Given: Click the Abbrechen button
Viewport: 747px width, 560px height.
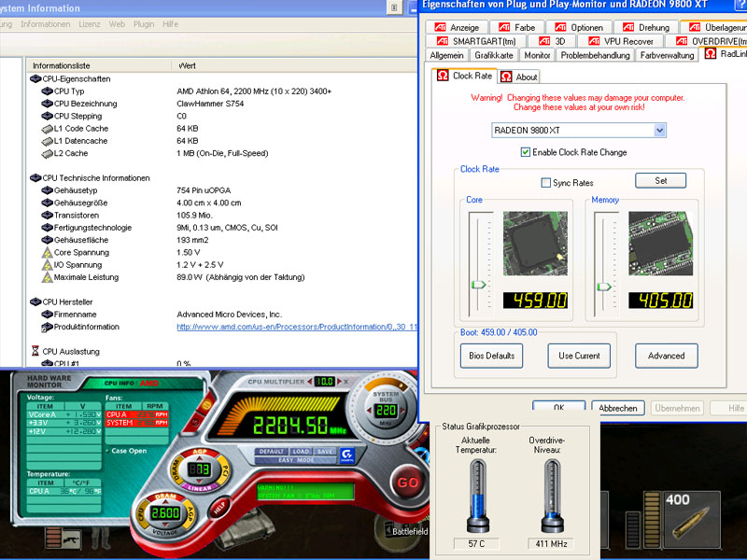Looking at the screenshot, I should (618, 408).
